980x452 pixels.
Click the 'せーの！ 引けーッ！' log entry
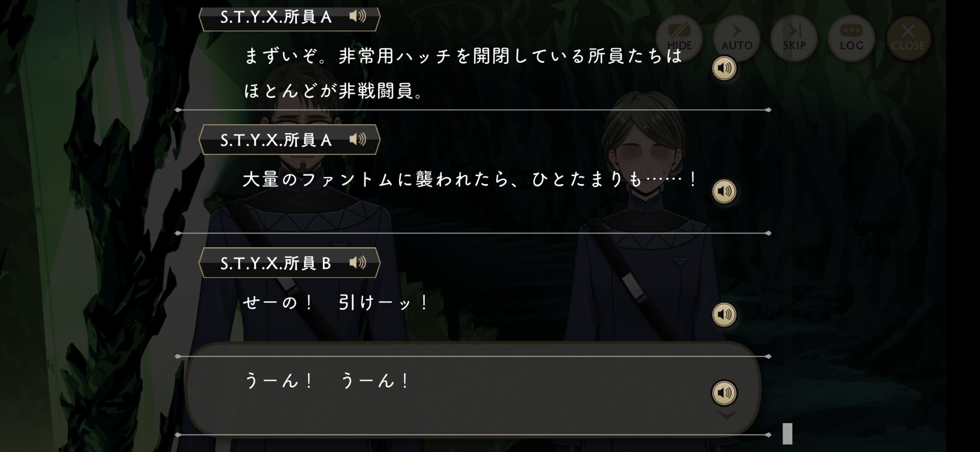[336, 302]
